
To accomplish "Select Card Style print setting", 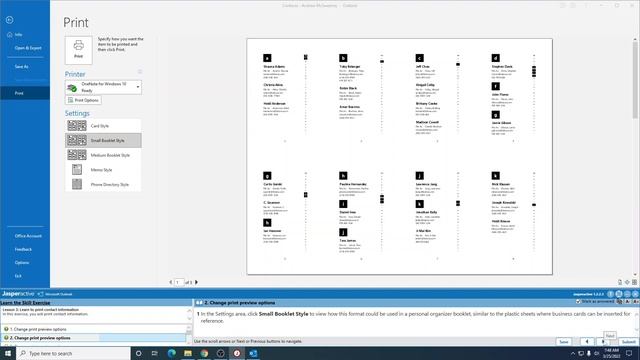I will pyautogui.click(x=103, y=126).
